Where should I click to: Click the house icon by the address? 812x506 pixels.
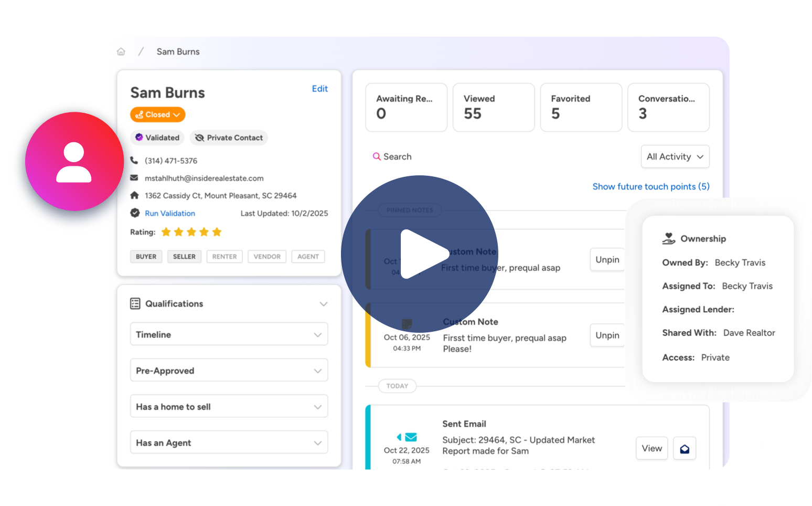(134, 195)
